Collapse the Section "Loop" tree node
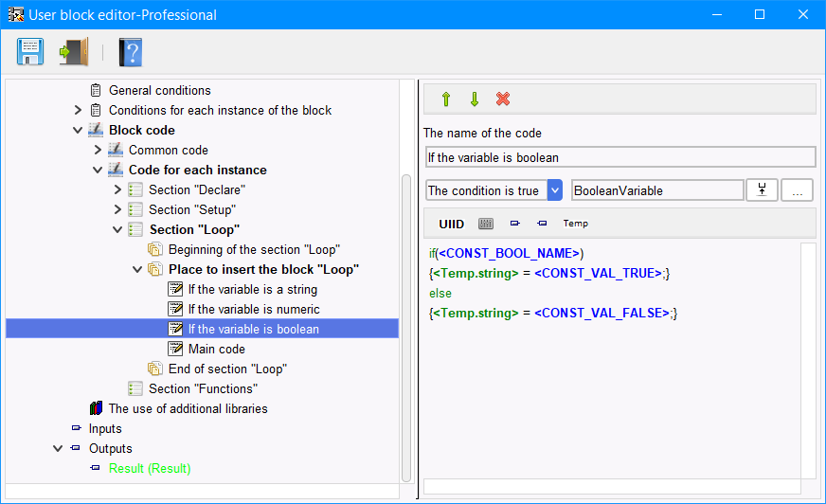The height and width of the screenshot is (504, 826). tap(117, 229)
